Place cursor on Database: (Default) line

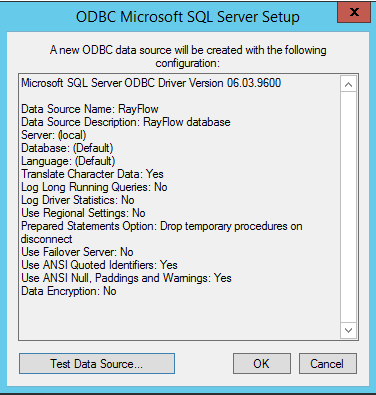point(67,148)
